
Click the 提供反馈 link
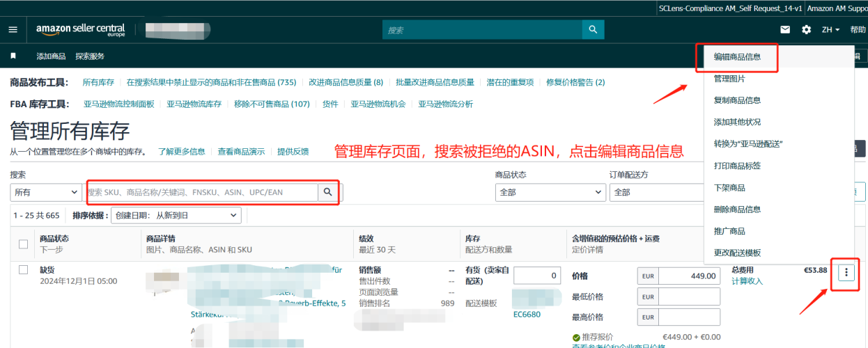[x=293, y=151]
